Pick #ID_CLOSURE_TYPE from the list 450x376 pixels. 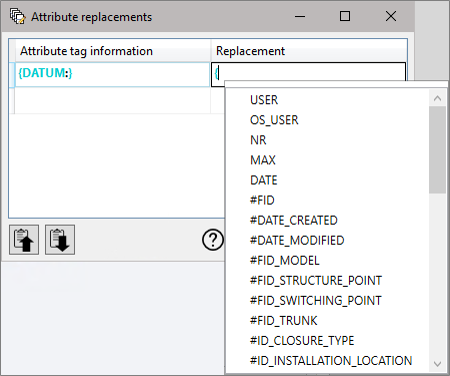pos(302,341)
